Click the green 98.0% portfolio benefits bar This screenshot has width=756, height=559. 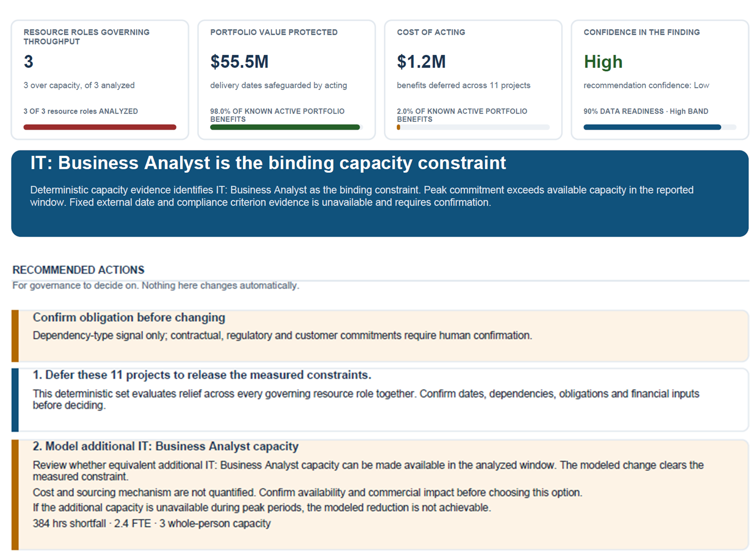[x=285, y=127]
